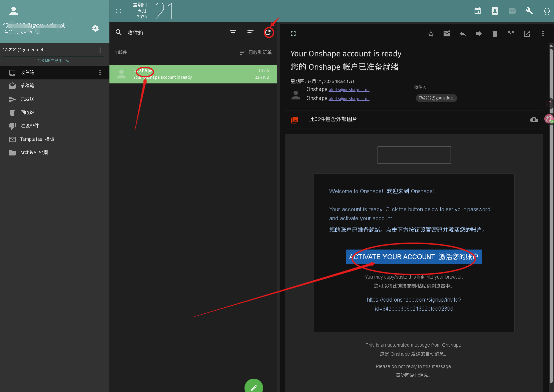
Task: Open the cad.onshape.com signup invite link
Action: click(414, 304)
